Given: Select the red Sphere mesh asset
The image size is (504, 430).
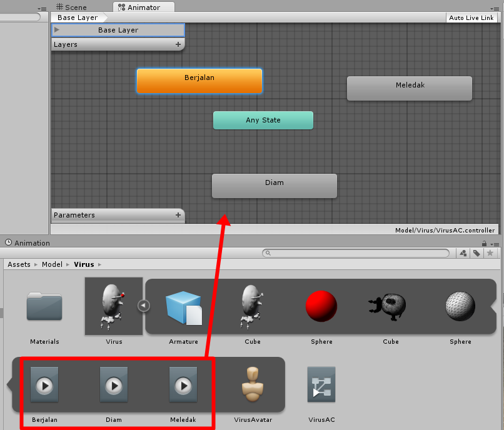Looking at the screenshot, I should point(321,306).
